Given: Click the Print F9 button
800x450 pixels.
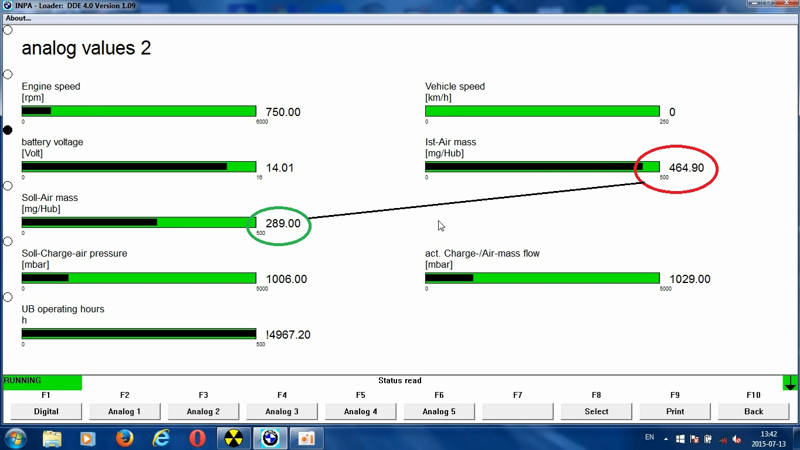Looking at the screenshot, I should 675,411.
